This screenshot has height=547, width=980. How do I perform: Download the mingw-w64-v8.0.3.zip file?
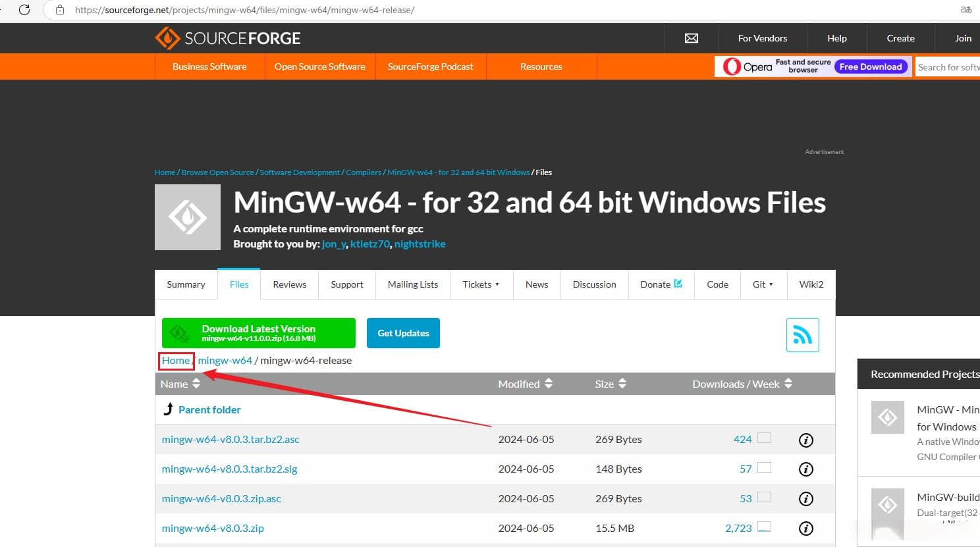[213, 528]
